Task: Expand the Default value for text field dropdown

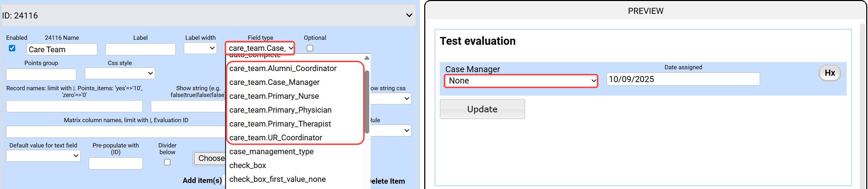Action: [43, 156]
